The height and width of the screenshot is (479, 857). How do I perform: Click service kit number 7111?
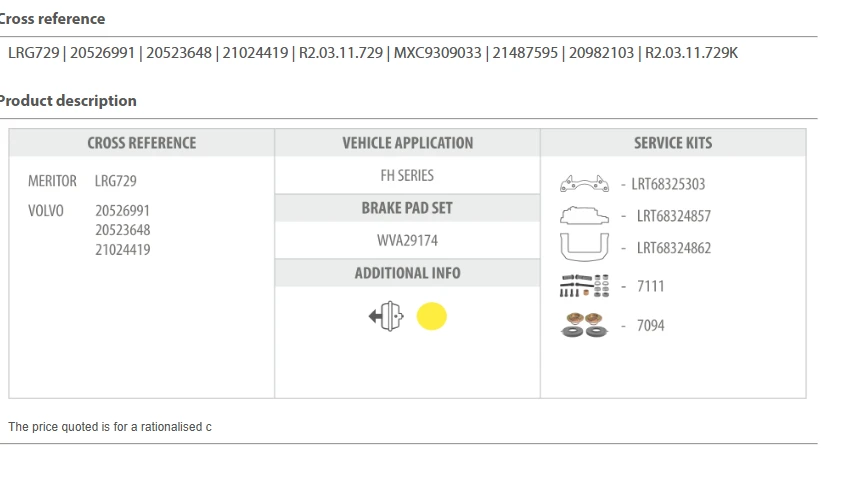650,286
